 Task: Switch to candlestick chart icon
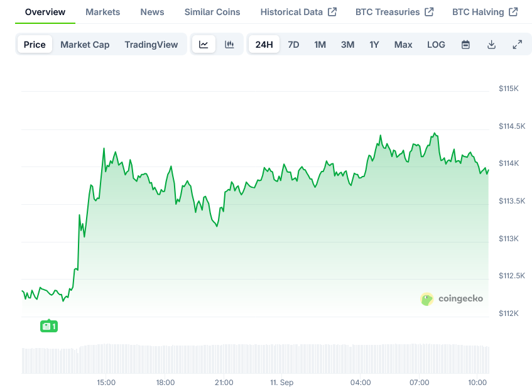click(x=229, y=45)
